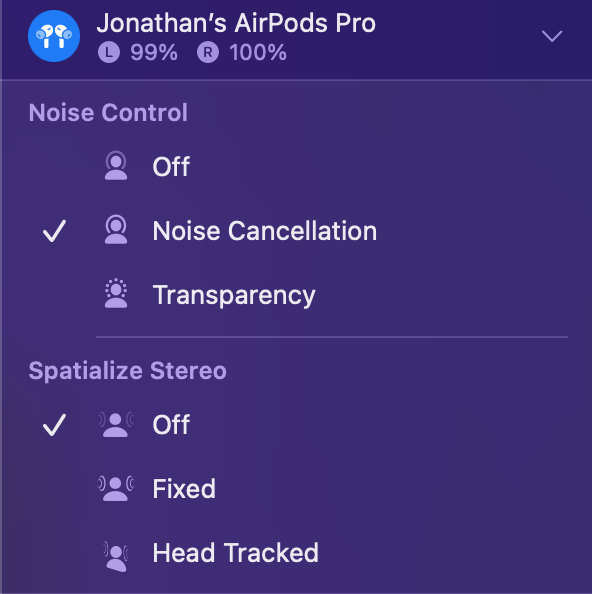
Task: Click the blue AirPods Pro device icon
Action: point(54,36)
